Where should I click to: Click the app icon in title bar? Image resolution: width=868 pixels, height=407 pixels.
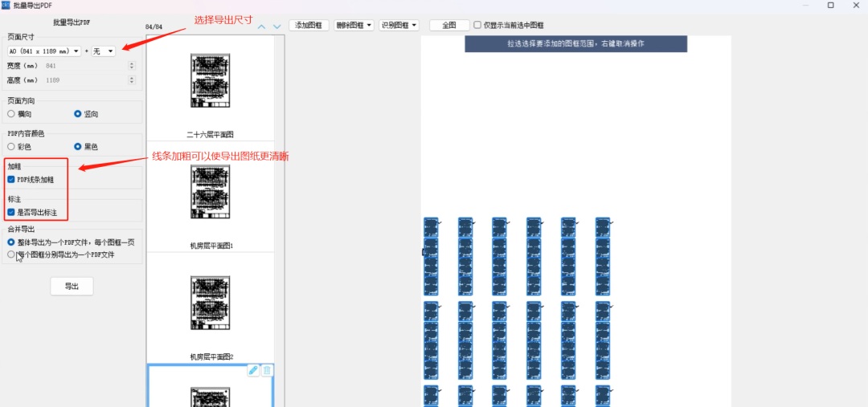click(x=6, y=5)
